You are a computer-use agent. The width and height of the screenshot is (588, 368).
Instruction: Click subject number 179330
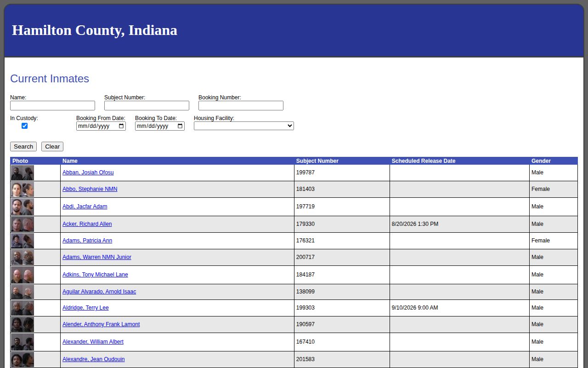pos(305,224)
